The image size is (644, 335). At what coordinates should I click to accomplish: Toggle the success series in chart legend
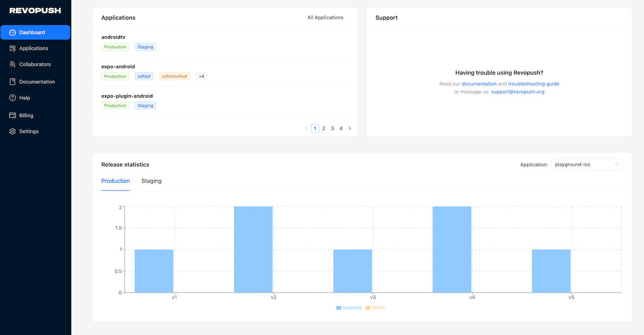pos(349,307)
